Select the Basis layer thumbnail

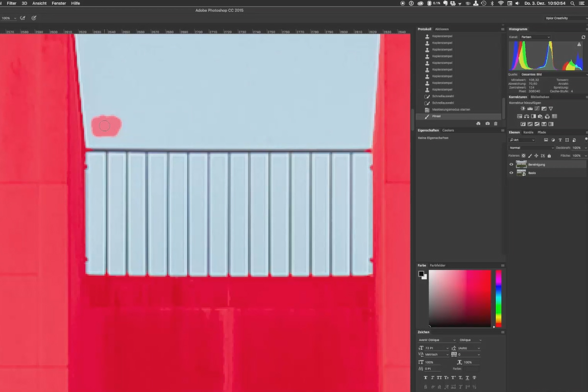coord(521,172)
